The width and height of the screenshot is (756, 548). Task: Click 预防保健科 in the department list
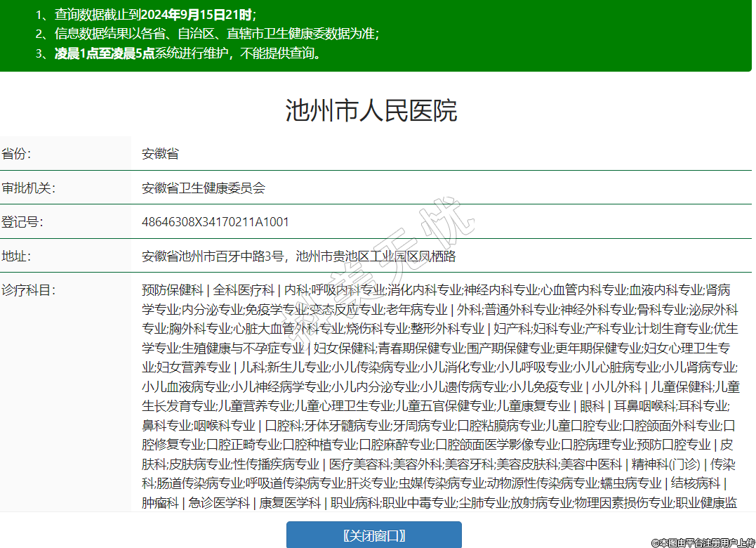(172, 289)
